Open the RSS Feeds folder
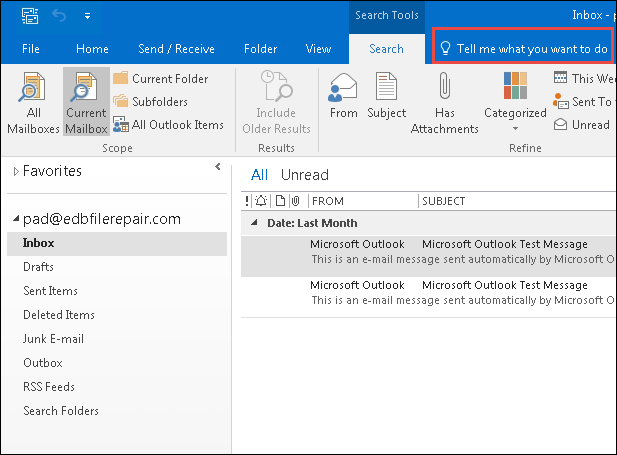Viewport: 617px width, 455px height. tap(49, 387)
